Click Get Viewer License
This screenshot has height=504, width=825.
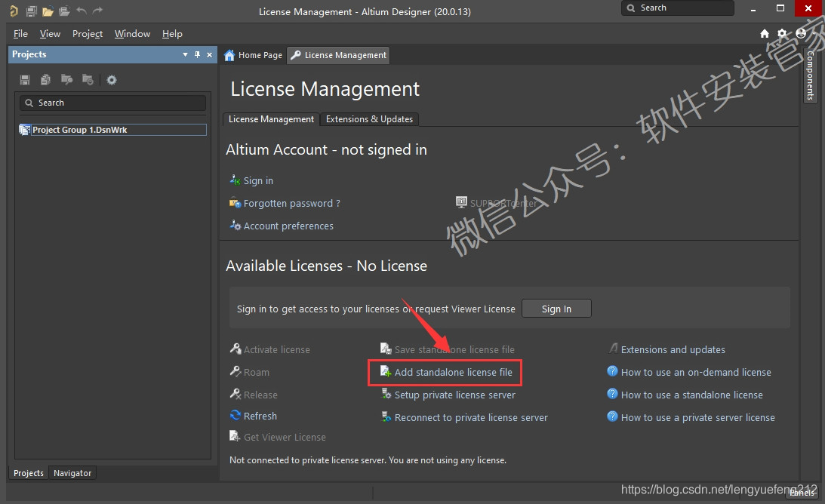(285, 437)
